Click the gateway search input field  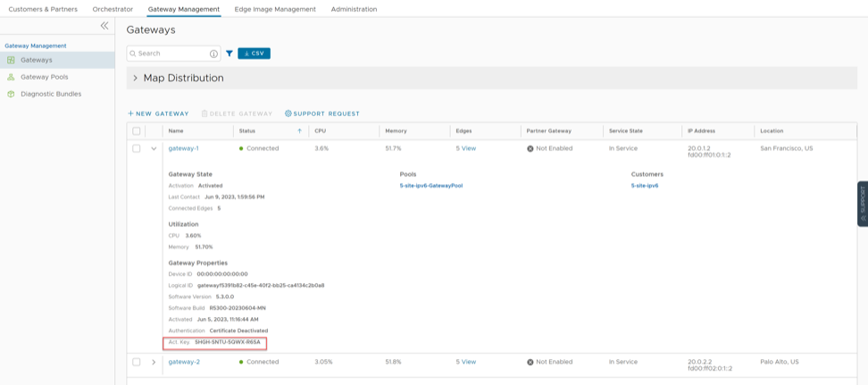click(x=170, y=54)
